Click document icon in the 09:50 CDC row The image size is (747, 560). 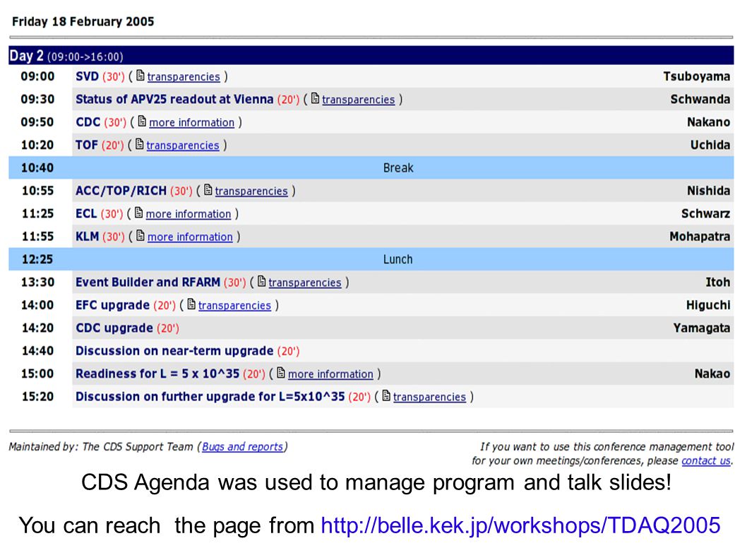point(142,121)
